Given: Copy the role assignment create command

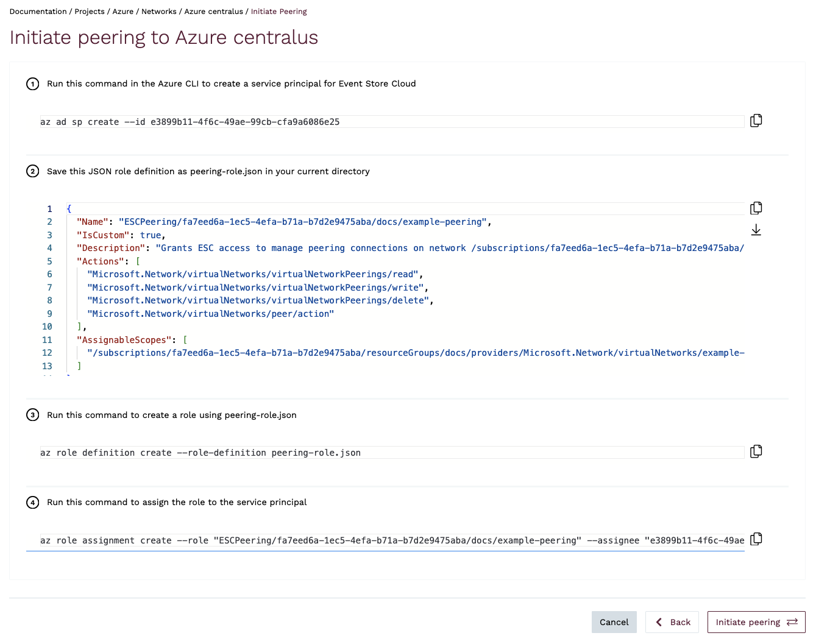Looking at the screenshot, I should (756, 539).
